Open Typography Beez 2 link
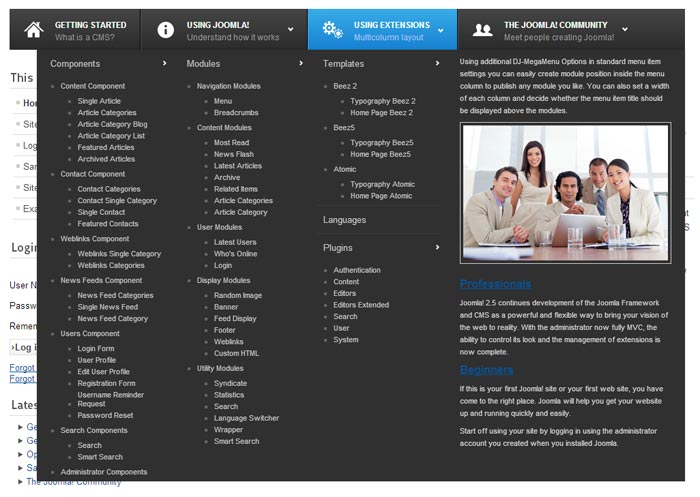The width and height of the screenshot is (700, 497). click(383, 101)
